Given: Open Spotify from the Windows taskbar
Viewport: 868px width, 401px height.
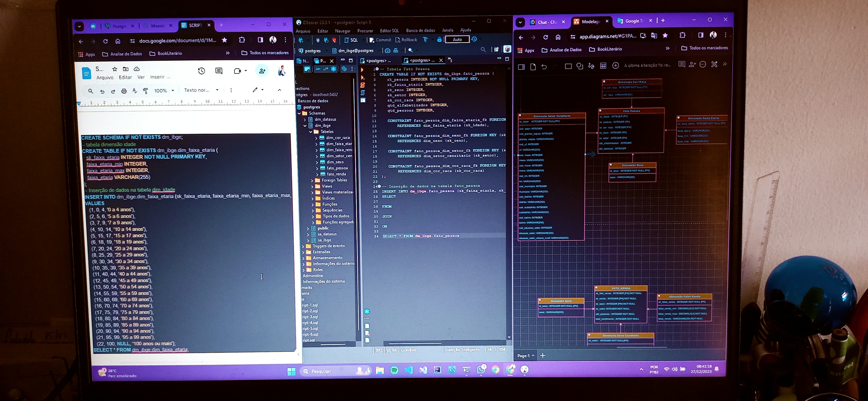Looking at the screenshot, I should (394, 371).
